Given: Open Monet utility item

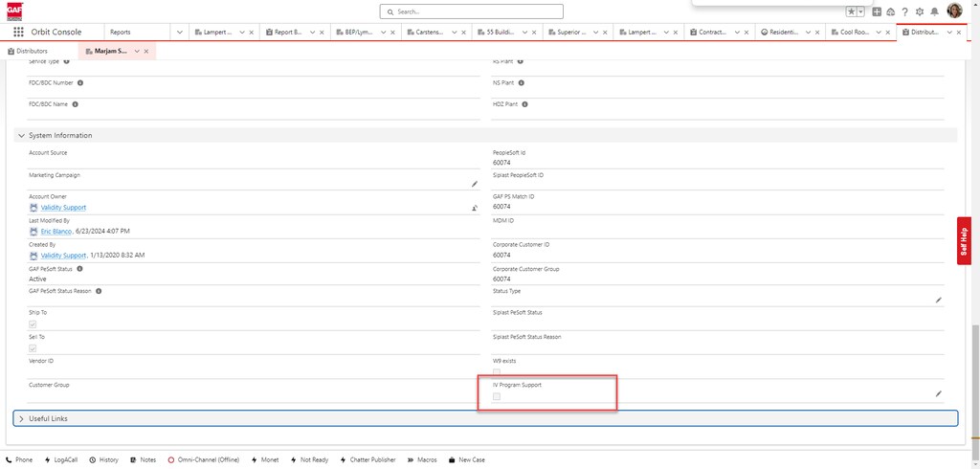Looking at the screenshot, I should 265,459.
